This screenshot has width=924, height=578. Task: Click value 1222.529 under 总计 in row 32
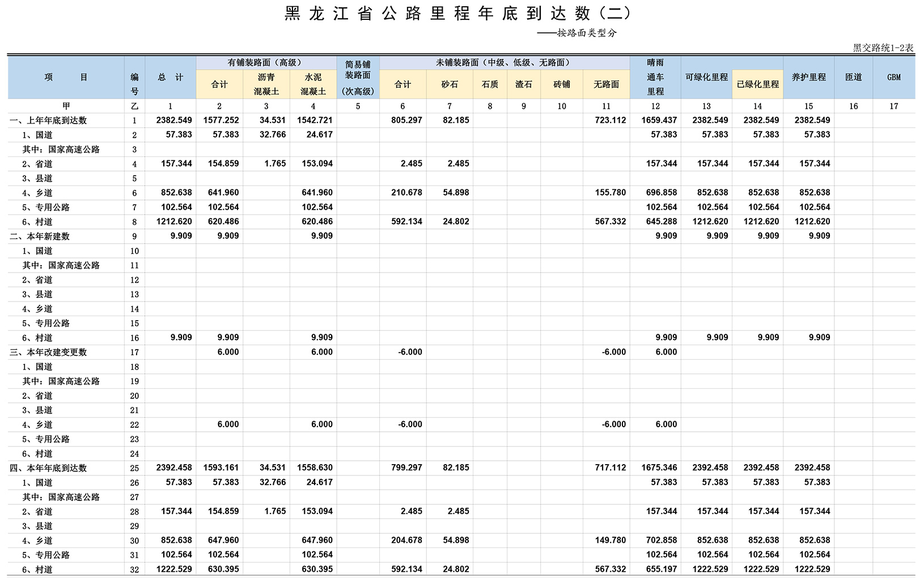pos(174,569)
